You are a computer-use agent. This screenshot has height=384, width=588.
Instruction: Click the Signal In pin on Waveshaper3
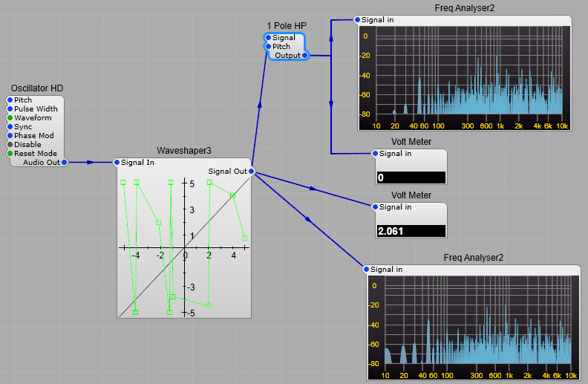click(x=117, y=163)
